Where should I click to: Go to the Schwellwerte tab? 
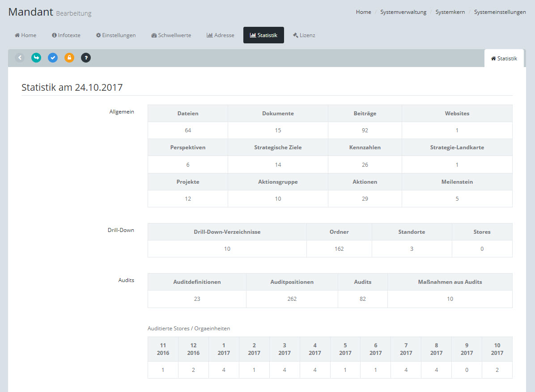(171, 35)
